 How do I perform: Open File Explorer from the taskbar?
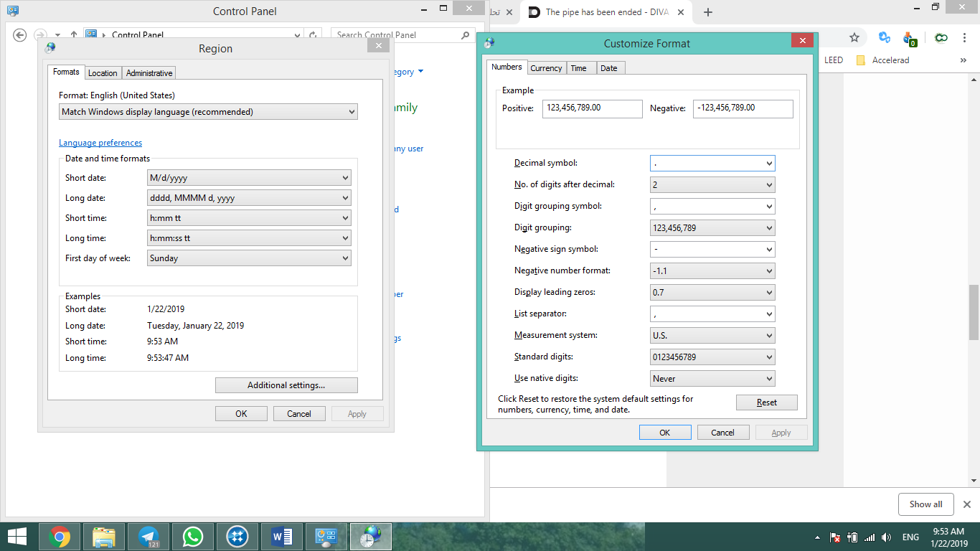coord(104,537)
